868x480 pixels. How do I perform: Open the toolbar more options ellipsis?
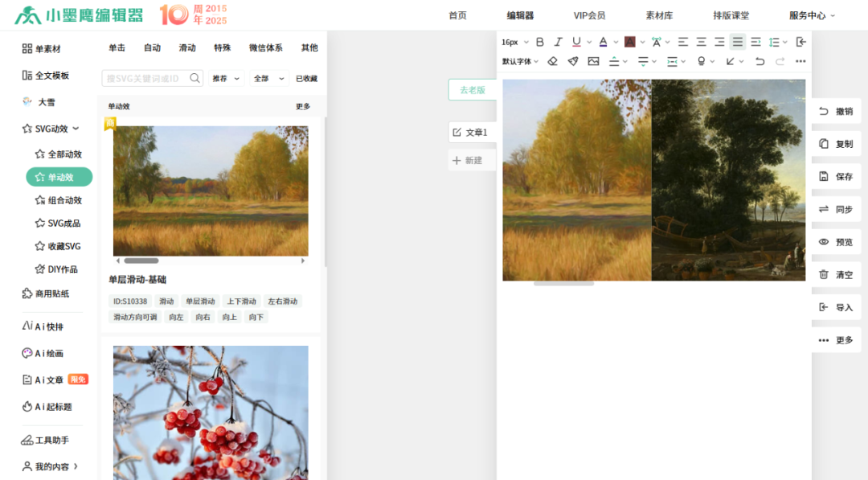click(800, 61)
